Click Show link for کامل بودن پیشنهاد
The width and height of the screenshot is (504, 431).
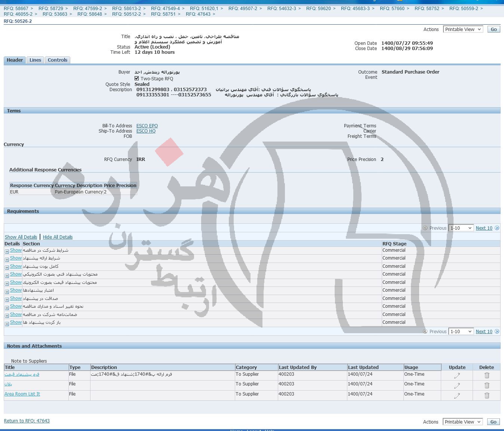16,266
